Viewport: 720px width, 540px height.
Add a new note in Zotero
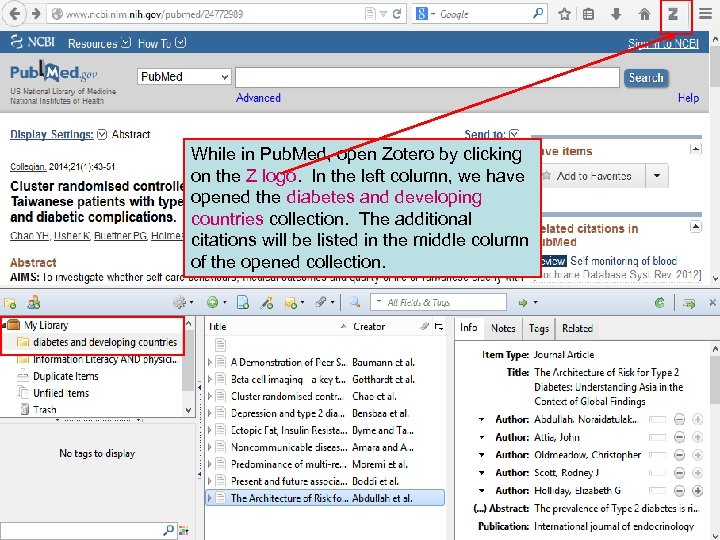click(x=294, y=303)
